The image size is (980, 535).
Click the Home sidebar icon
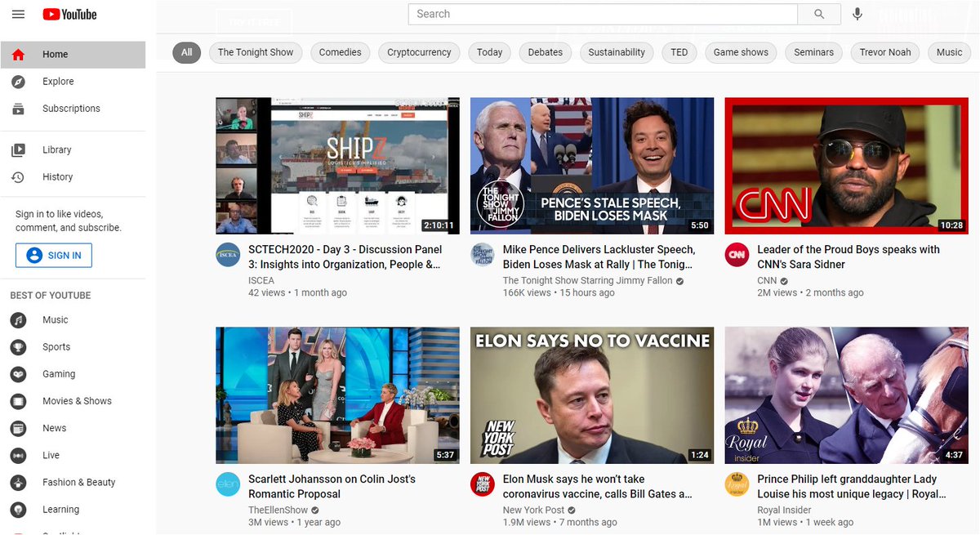point(18,55)
